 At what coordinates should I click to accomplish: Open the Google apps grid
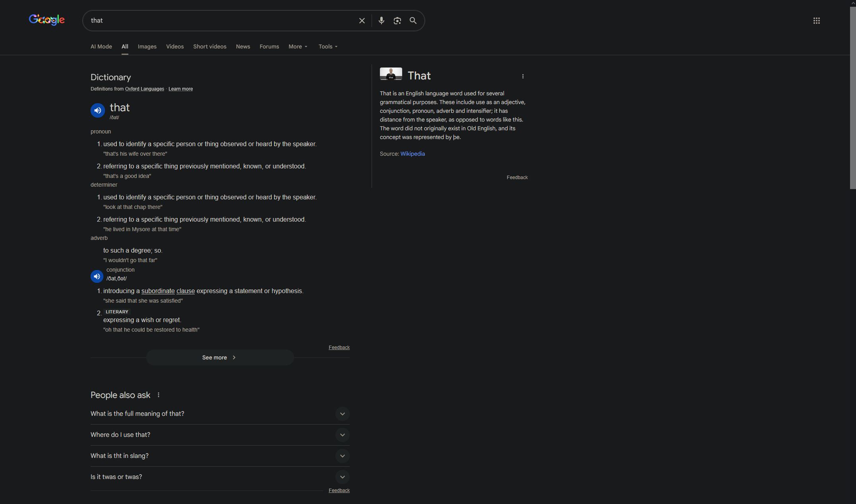[x=816, y=21]
